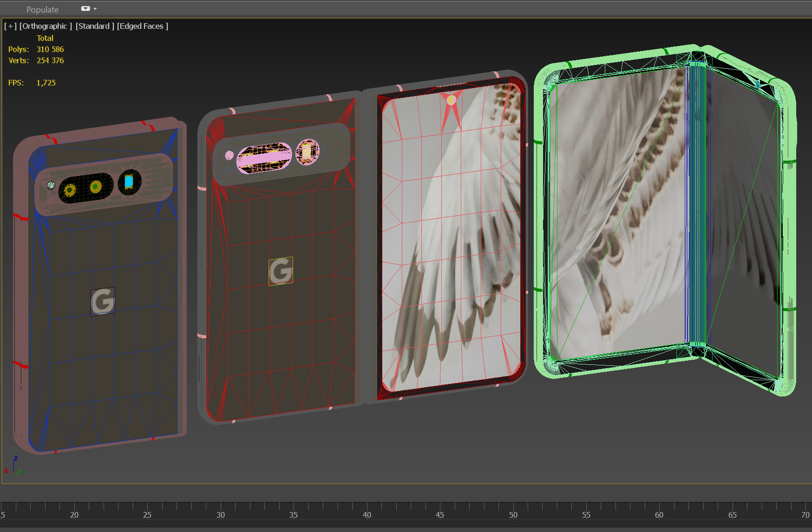Viewport: 812px width, 532px height.
Task: Click the vertex count "254 376"
Action: [x=50, y=60]
